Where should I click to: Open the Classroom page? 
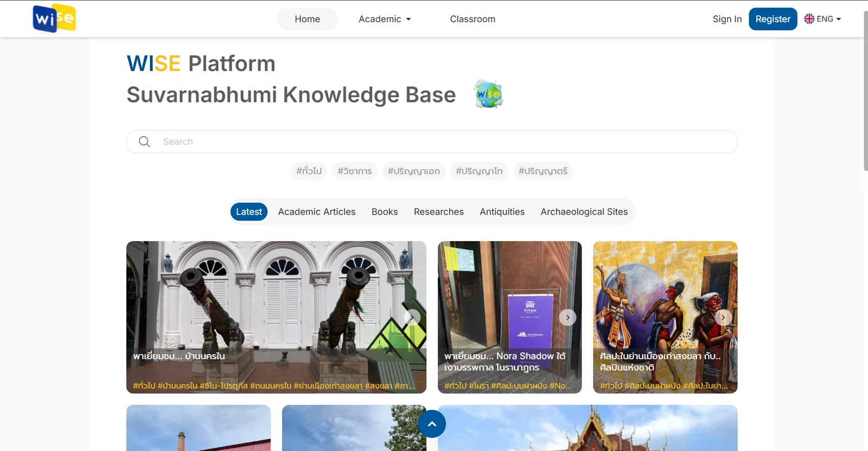(473, 19)
